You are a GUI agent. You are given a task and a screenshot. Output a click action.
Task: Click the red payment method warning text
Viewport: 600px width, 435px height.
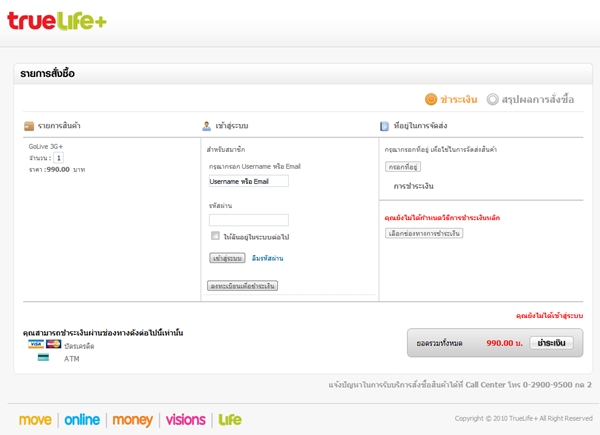pyautogui.click(x=442, y=218)
